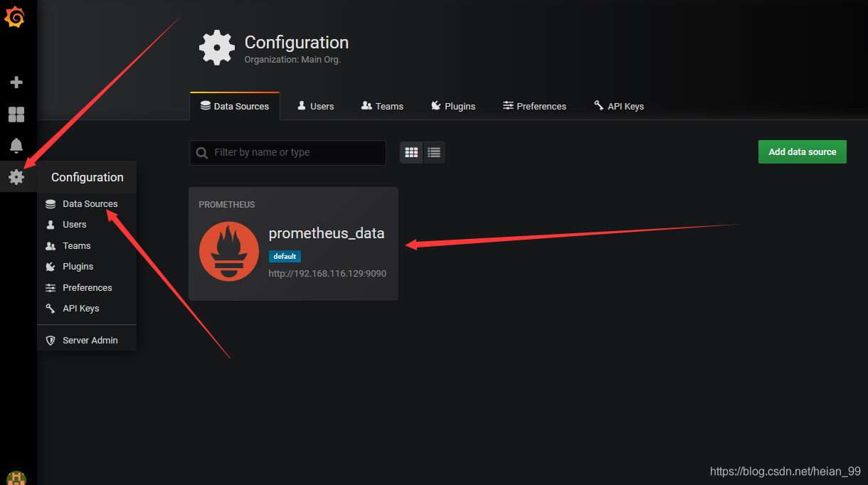Open the Create plus icon in sidebar

(16, 82)
